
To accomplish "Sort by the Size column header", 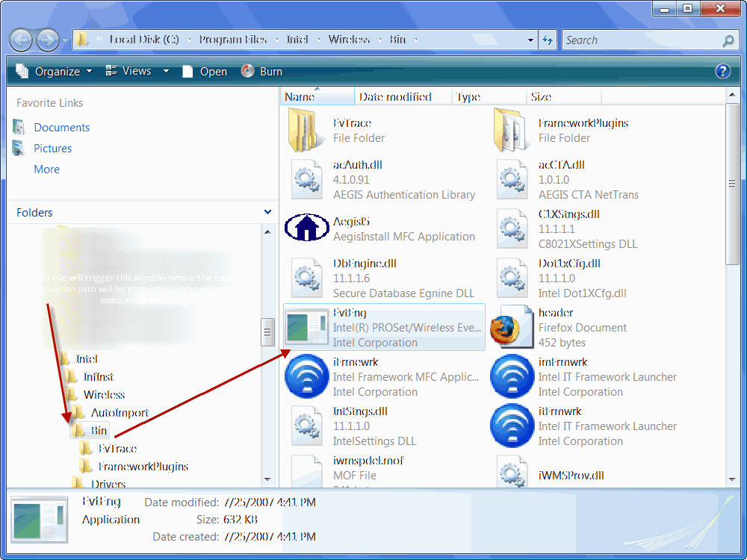I will 564,96.
